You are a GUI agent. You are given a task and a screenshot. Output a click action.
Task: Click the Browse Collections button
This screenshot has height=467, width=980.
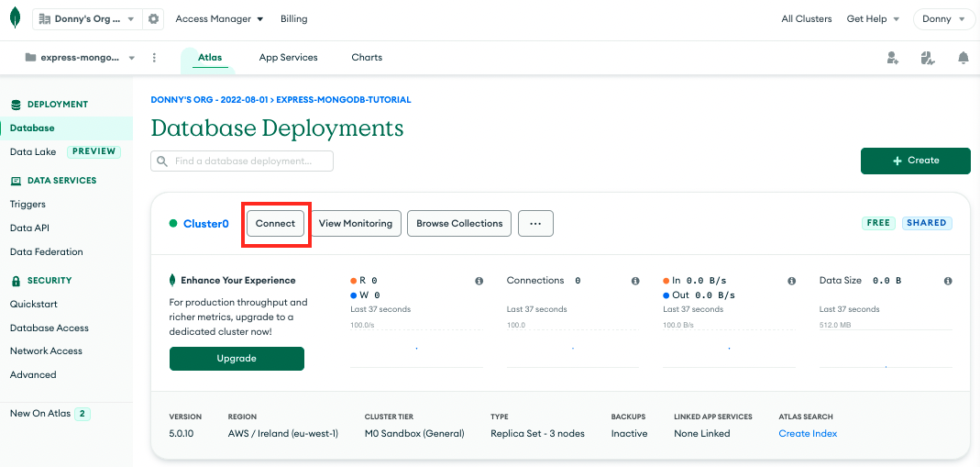tap(459, 223)
